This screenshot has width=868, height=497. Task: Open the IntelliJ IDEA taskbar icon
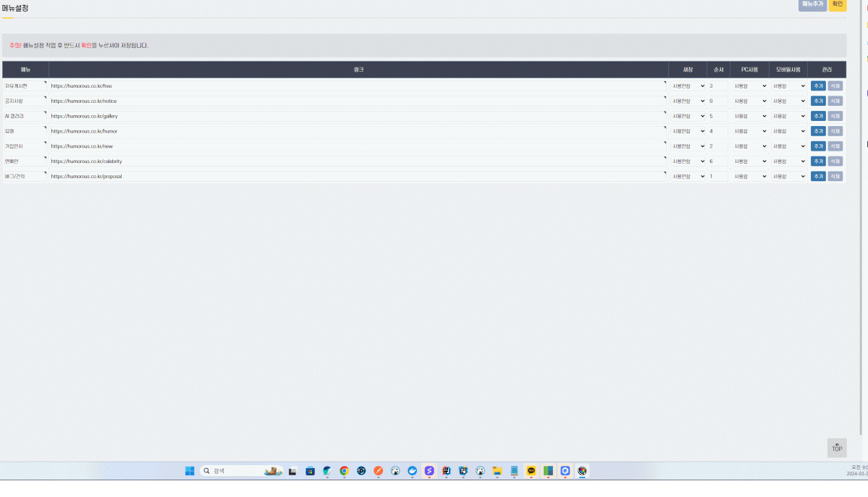pyautogui.click(x=446, y=471)
